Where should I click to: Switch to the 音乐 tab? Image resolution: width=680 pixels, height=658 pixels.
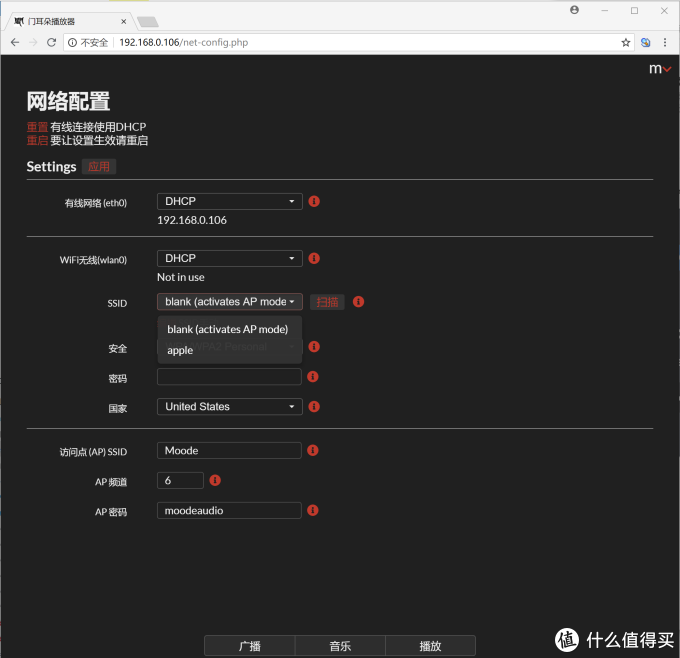point(340,646)
